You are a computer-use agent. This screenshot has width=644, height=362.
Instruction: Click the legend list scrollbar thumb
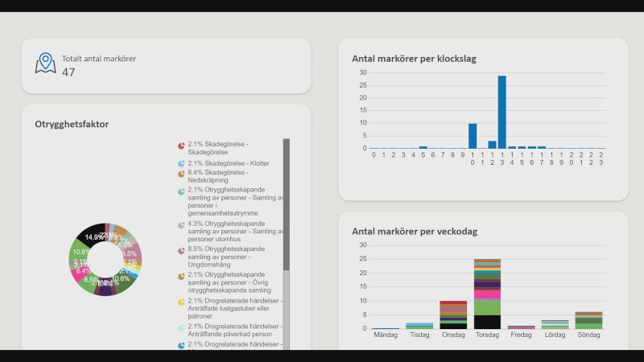tap(286, 204)
